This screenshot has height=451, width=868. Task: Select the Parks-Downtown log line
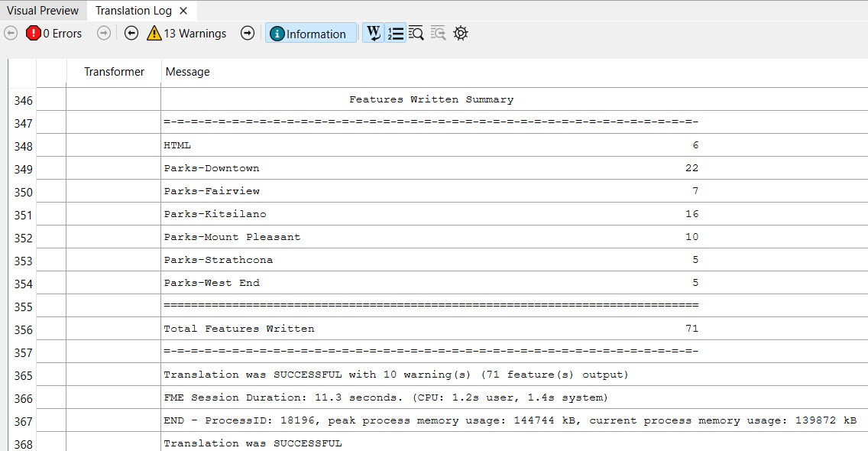[212, 168]
